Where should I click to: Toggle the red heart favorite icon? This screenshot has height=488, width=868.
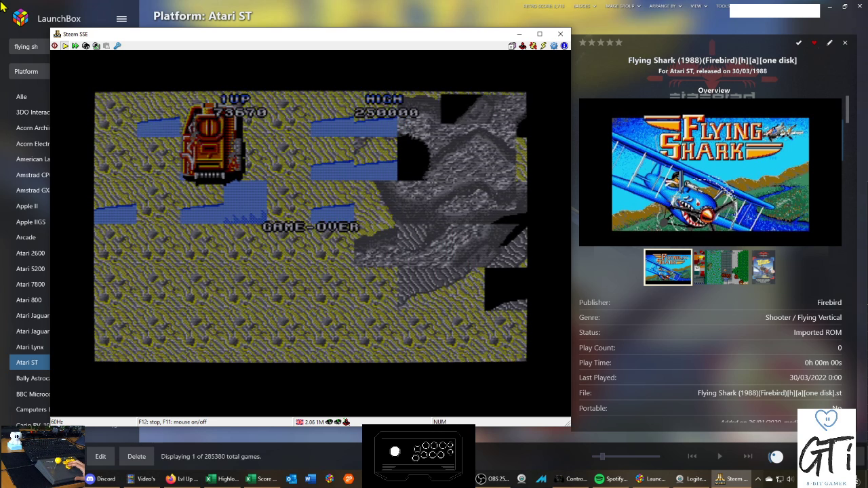click(x=814, y=43)
